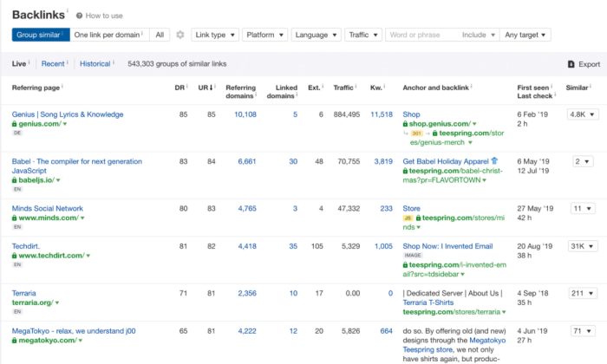
Task: Click the DE language tag under genius.com
Action: (17, 133)
